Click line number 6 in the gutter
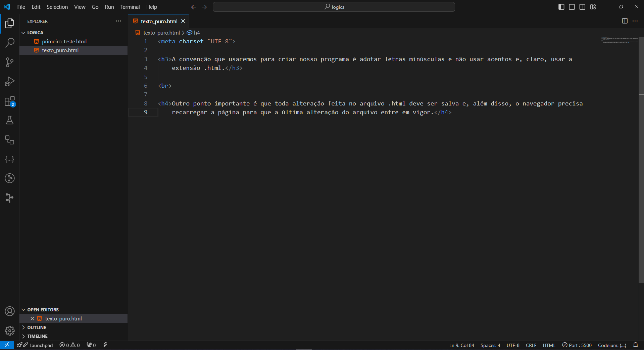This screenshot has width=644, height=350. point(146,86)
